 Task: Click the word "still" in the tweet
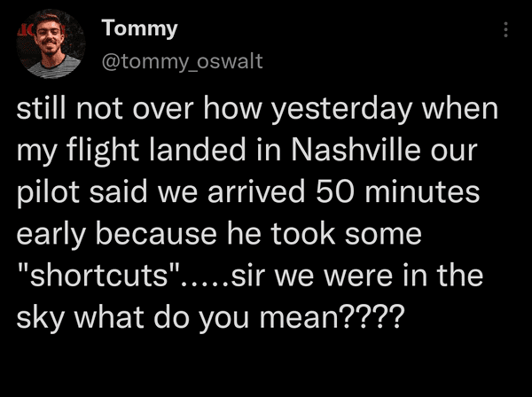click(x=43, y=111)
